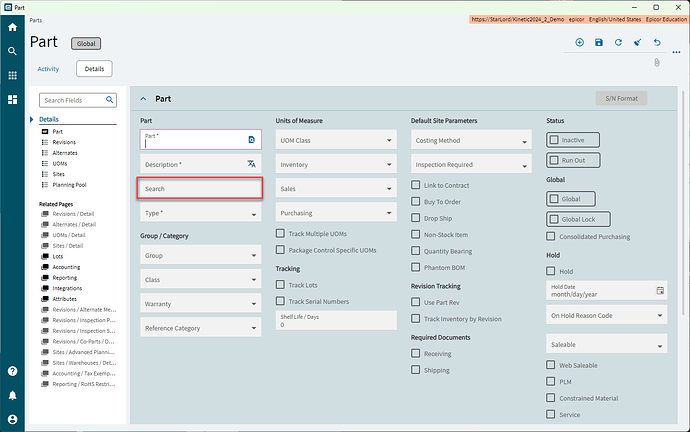This screenshot has width=690, height=432.
Task: Open Lots related page
Action: click(58, 256)
